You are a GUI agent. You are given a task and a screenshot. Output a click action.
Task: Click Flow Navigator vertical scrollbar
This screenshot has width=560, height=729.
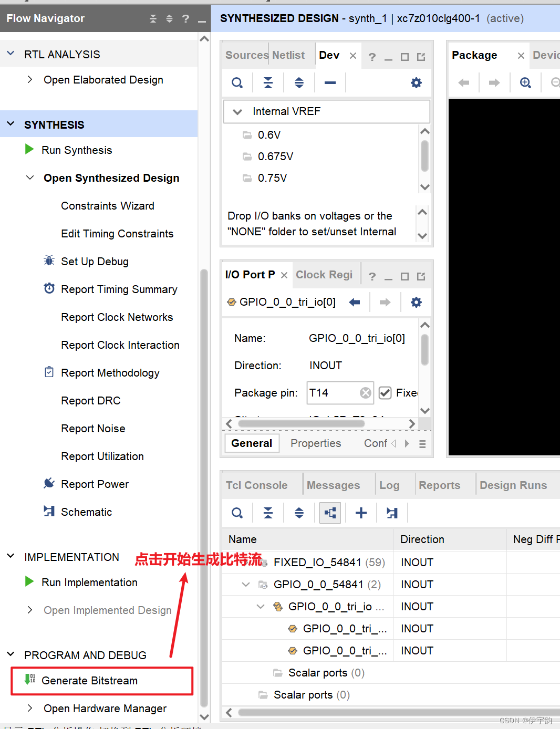pos(204,488)
